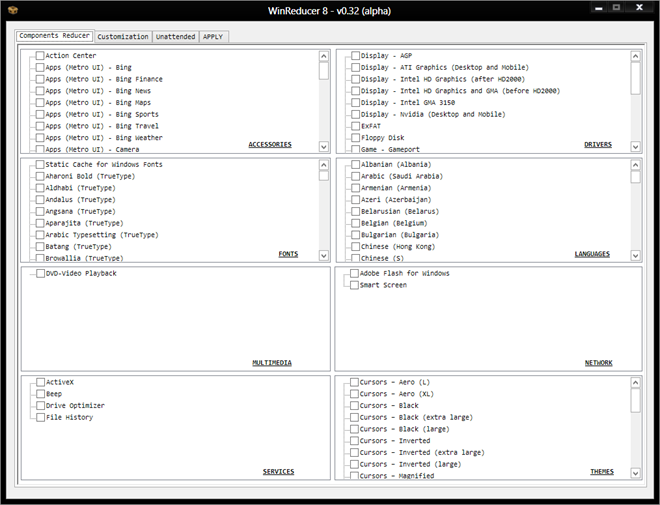Screen dimensions: 660x505
Task: Enable the Smart Screen checkbox
Action: tap(354, 285)
